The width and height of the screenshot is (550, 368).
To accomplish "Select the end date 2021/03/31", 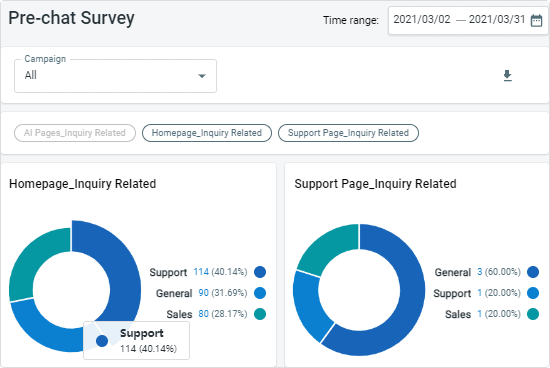I will [497, 20].
